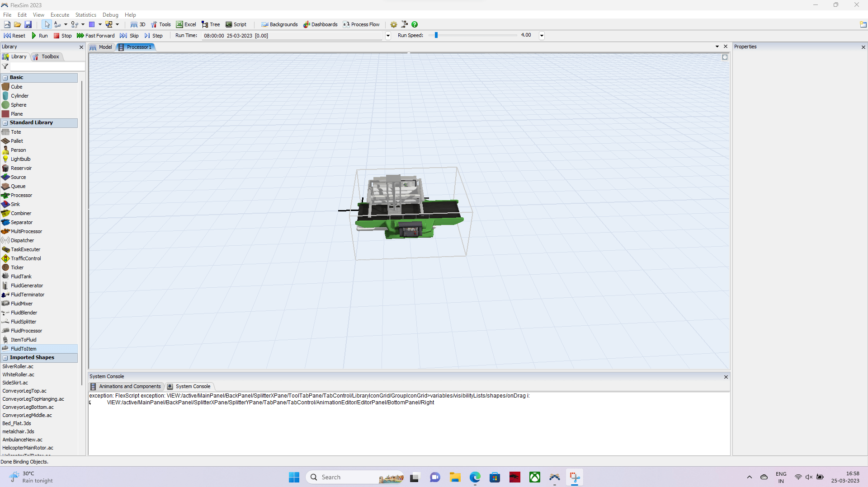Open the Excel interface from the toolbar
This screenshot has height=487, width=868.
tap(186, 24)
